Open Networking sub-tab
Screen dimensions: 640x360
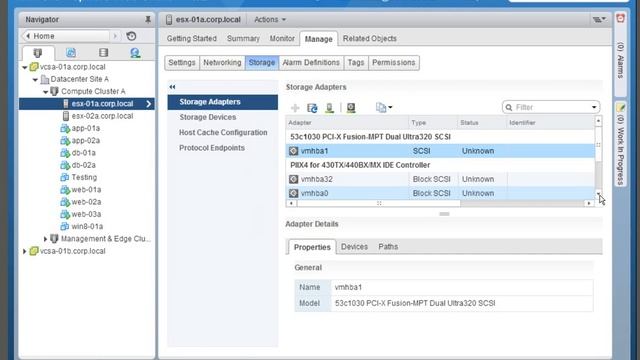222,62
